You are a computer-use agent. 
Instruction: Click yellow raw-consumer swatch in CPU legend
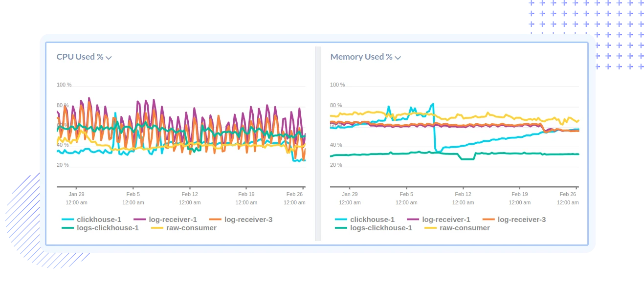pyautogui.click(x=157, y=228)
